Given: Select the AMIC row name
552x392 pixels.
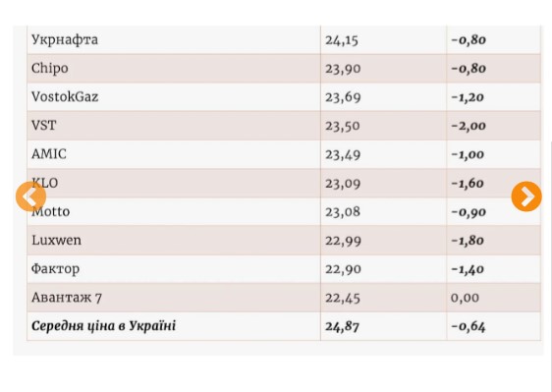Looking at the screenshot, I should pyautogui.click(x=49, y=154).
